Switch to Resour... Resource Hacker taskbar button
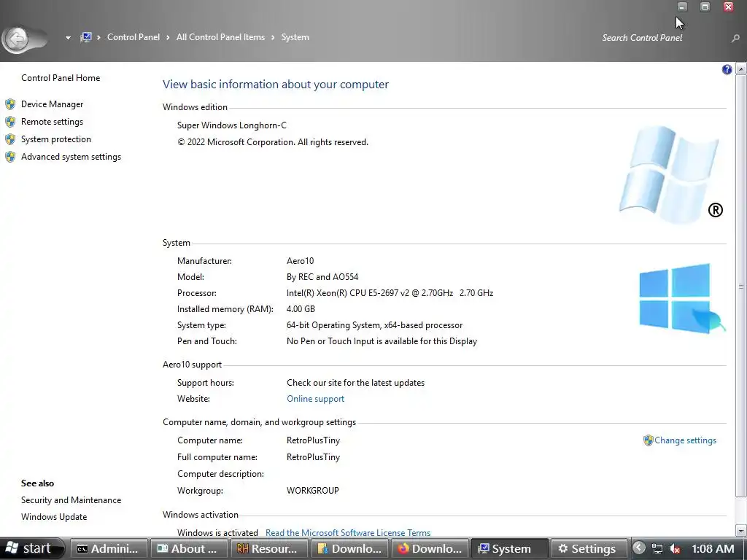 pos(268,548)
